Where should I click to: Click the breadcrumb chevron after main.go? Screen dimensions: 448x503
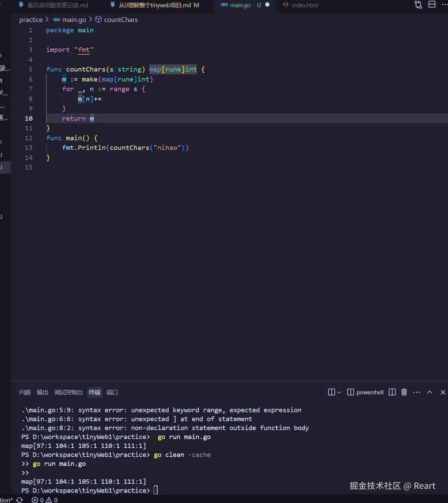pos(90,20)
